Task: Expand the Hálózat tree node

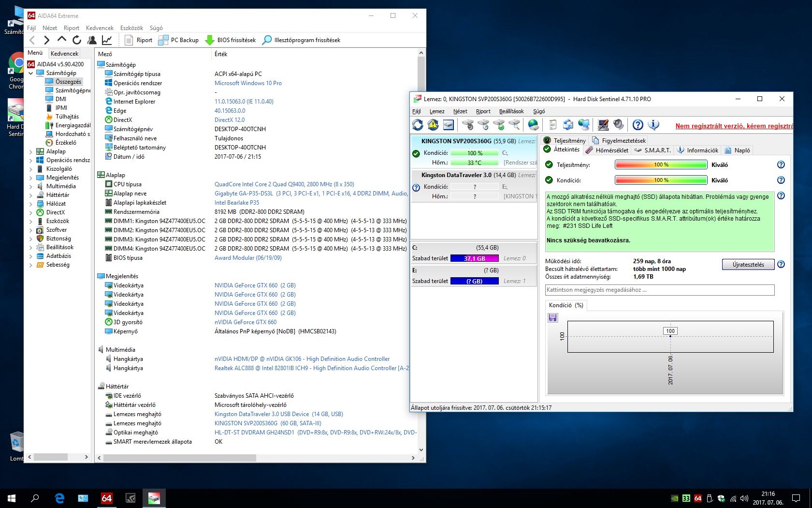Action: (31, 204)
